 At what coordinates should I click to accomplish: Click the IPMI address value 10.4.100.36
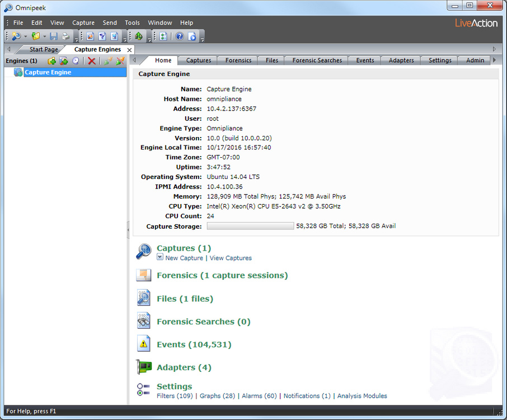click(225, 187)
